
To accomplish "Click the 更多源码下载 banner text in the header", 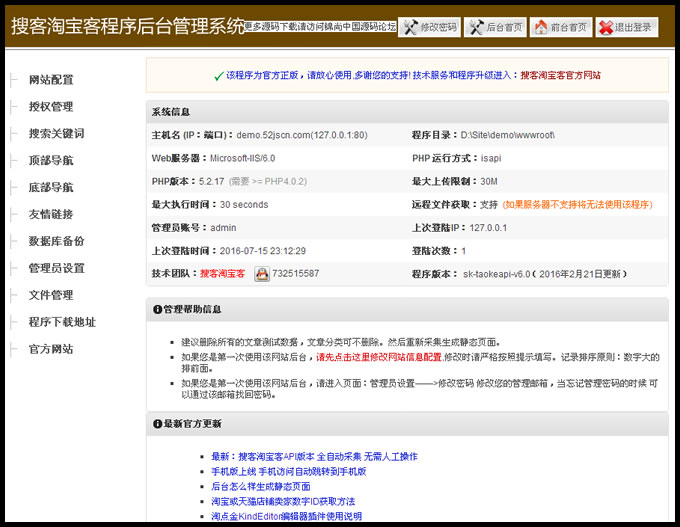I will click(x=320, y=27).
